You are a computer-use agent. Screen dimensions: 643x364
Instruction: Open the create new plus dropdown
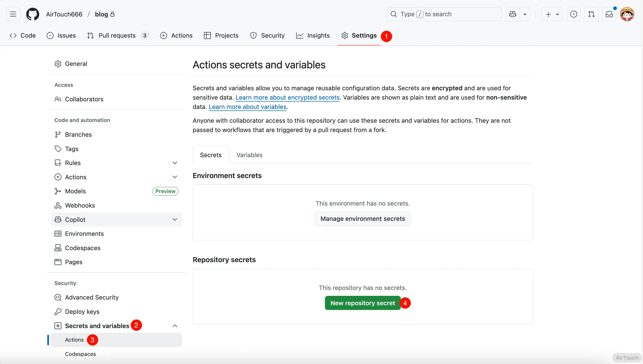click(552, 14)
